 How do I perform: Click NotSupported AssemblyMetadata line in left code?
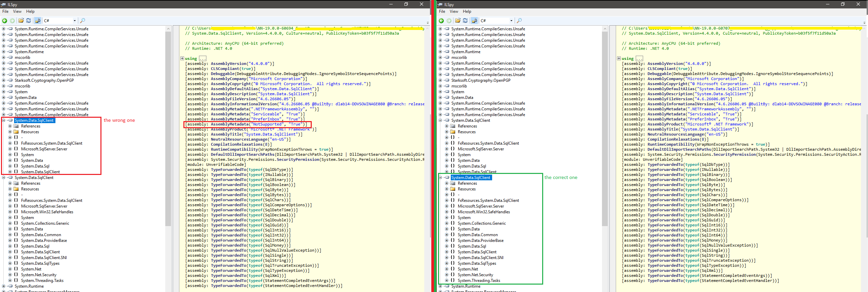click(246, 124)
